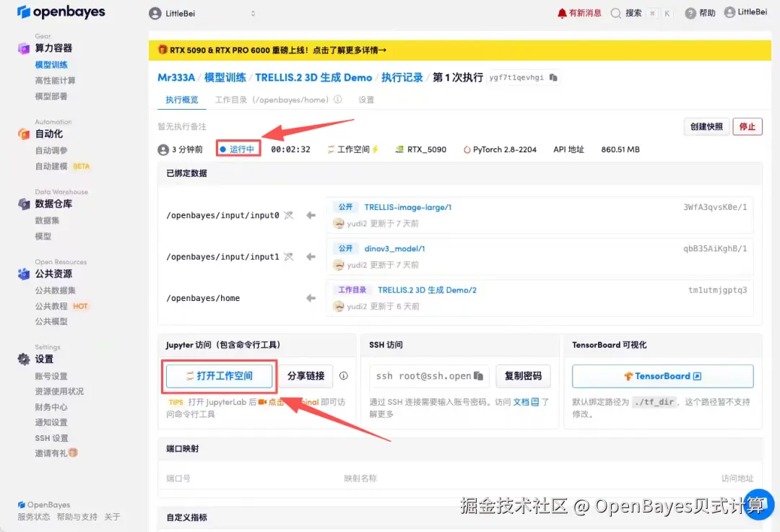Click API 地址
Screen dimensions: 780x532
coord(568,149)
